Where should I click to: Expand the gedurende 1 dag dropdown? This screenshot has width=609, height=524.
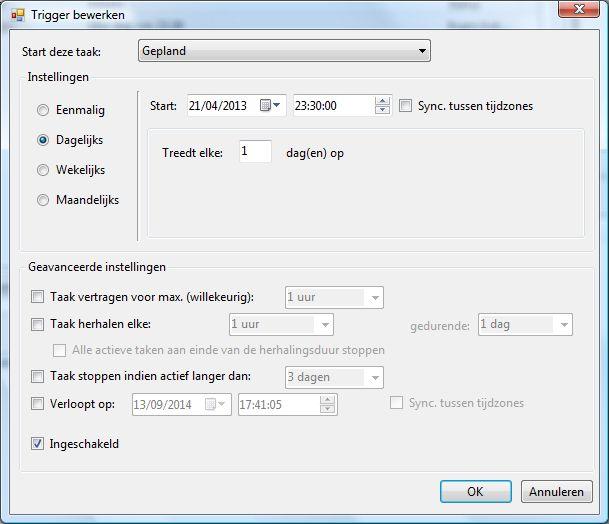point(525,324)
